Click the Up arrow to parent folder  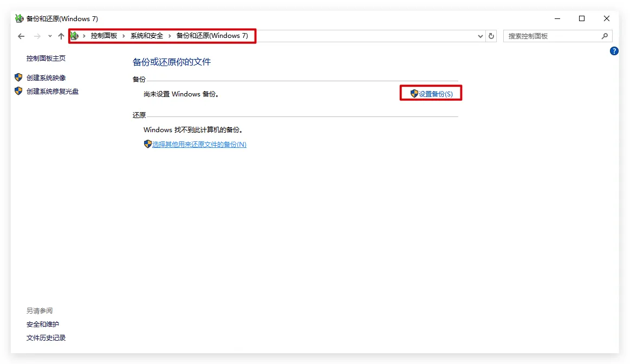tap(61, 36)
